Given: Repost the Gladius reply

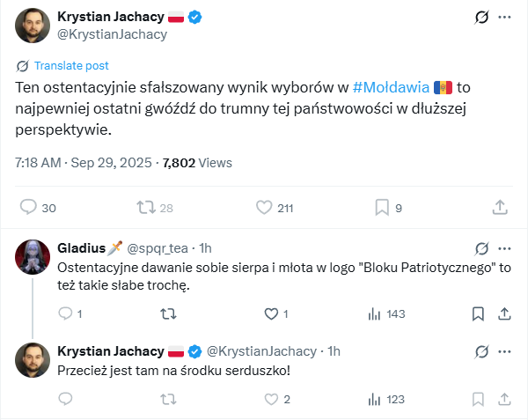Looking at the screenshot, I should [x=165, y=313].
